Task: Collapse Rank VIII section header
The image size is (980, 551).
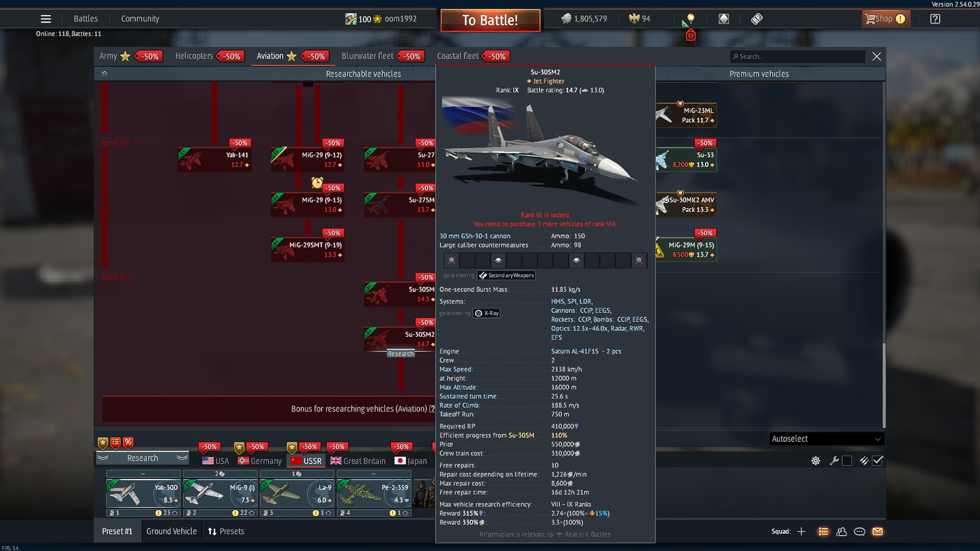Action: pyautogui.click(x=120, y=143)
